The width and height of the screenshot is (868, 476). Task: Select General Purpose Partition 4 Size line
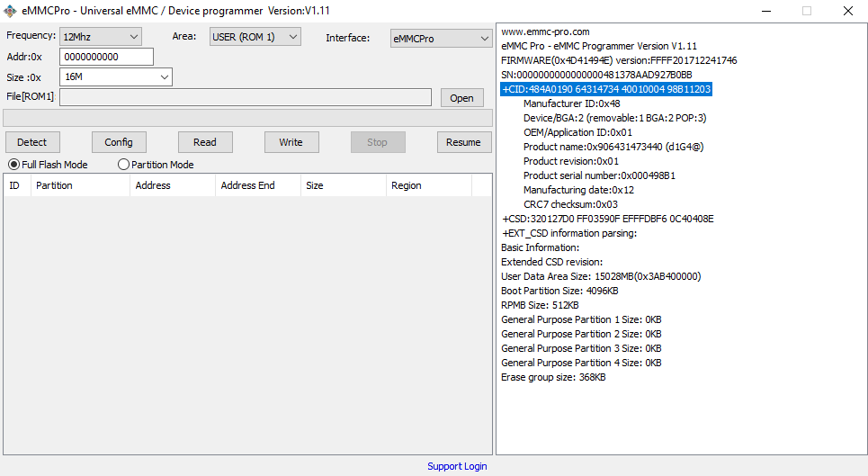581,363
